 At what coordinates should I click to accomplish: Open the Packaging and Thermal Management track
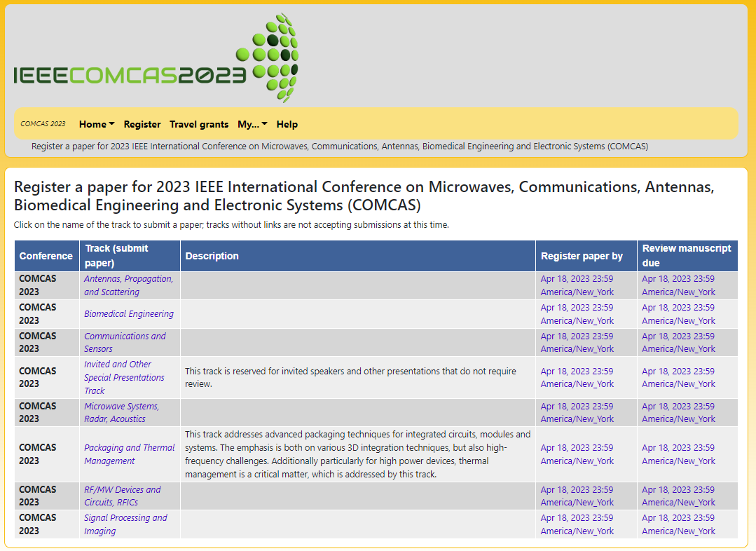(129, 454)
